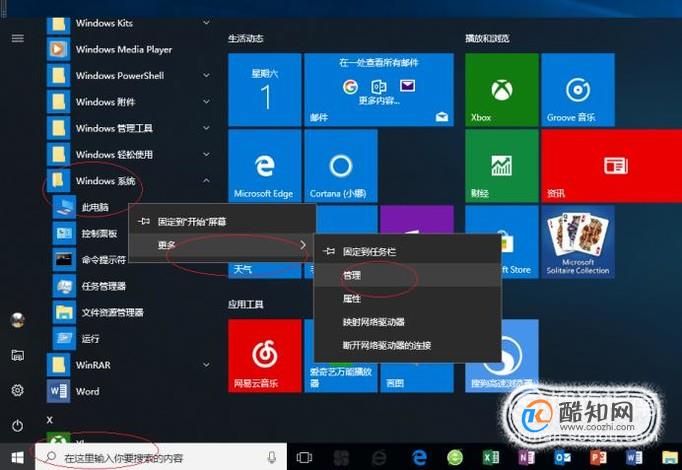Open Settings gear in Start sidebar
682x470 pixels.
pyautogui.click(x=18, y=390)
